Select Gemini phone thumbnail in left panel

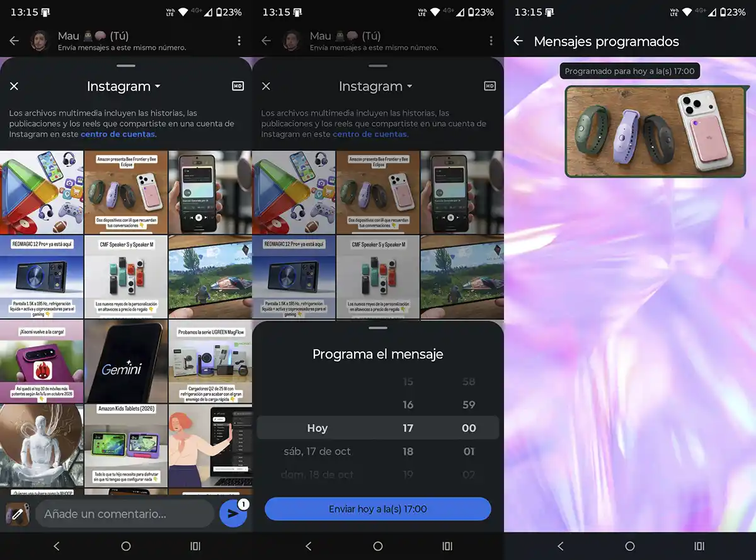[126, 361]
